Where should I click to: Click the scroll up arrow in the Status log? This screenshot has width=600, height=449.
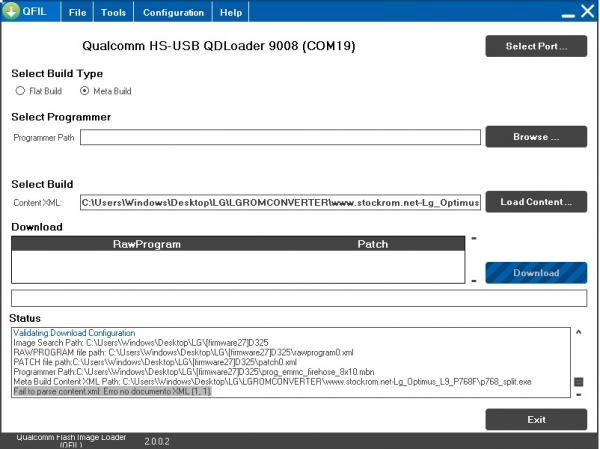[x=579, y=332]
